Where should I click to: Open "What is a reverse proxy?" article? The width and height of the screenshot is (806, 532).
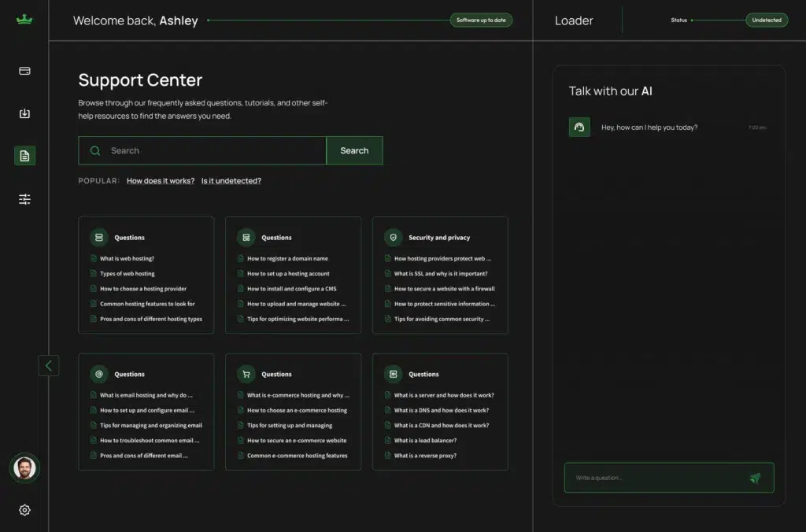[425, 456]
